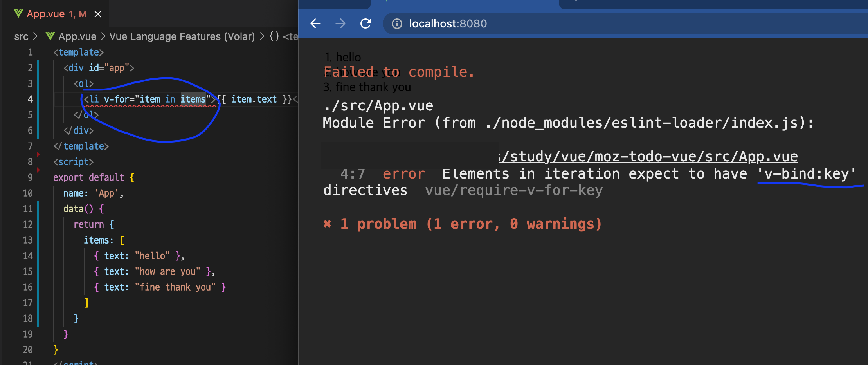Click the Vue icon in breadcrumb
Image resolution: width=868 pixels, height=365 pixels.
(50, 36)
